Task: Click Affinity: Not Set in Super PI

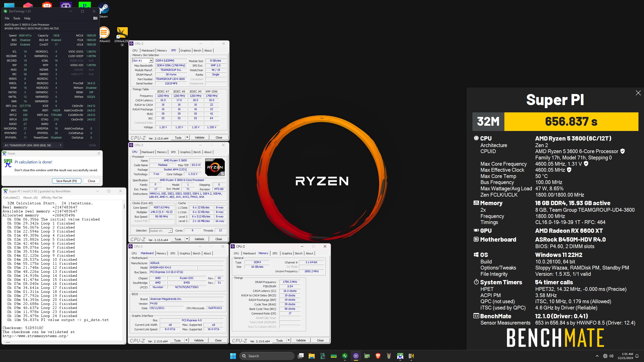Action: tap(52, 198)
